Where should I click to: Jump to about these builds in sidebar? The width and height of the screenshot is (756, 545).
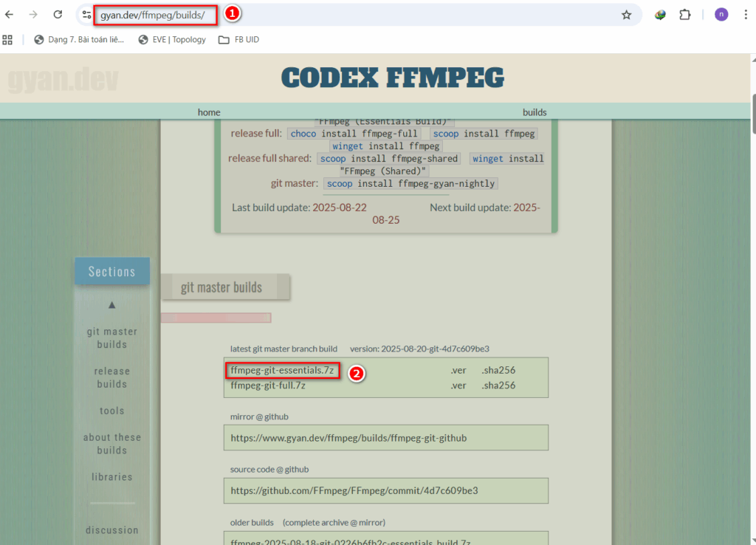(x=112, y=444)
